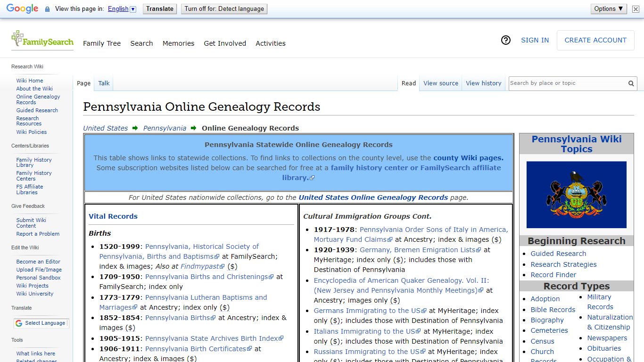Open Online Genealogy Records sidebar link

tap(38, 99)
